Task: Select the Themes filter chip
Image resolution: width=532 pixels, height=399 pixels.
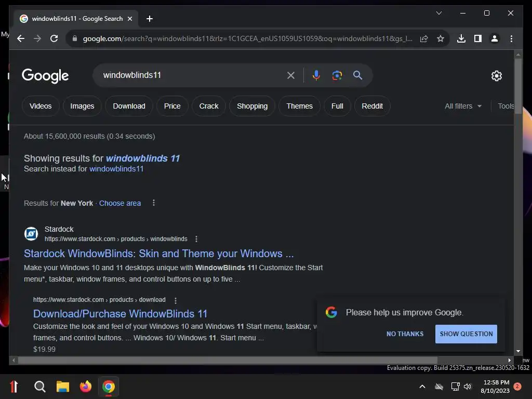Action: pos(299,106)
